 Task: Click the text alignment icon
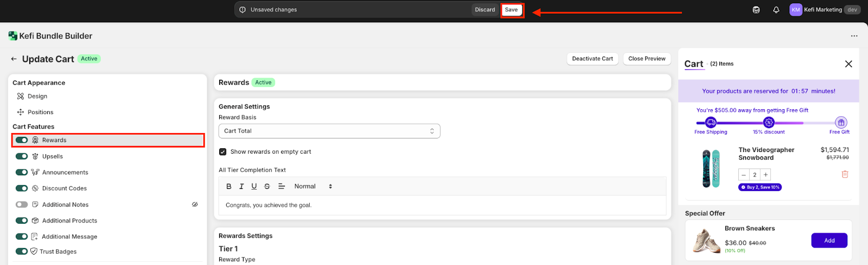click(x=282, y=186)
